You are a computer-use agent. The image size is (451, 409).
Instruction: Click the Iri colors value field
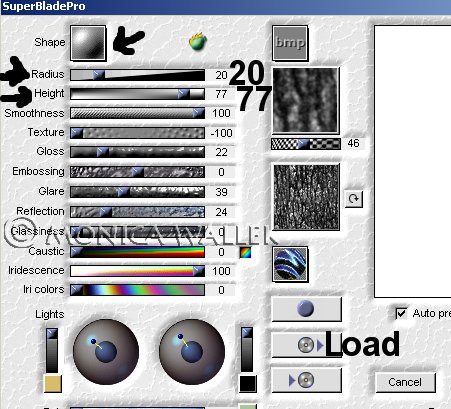[221, 290]
